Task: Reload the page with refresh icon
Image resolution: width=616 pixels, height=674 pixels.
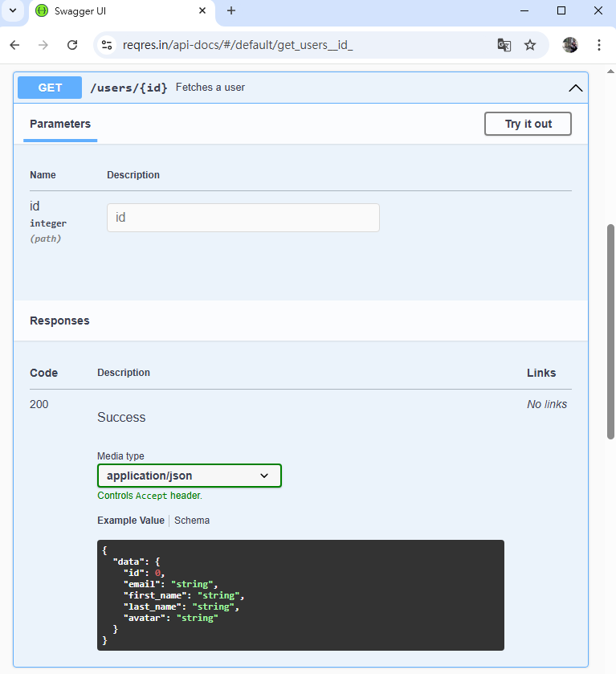Action: point(72,45)
